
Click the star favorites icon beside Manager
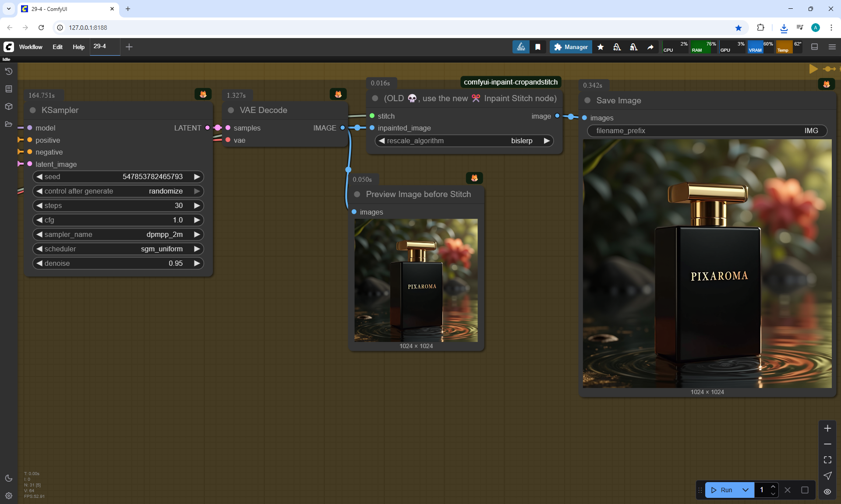(601, 47)
